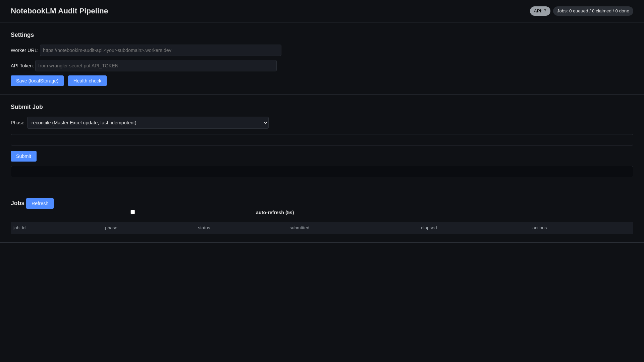Click the auto-refresh (5s) label
Viewport: 644px width, 362px height.
pyautogui.click(x=275, y=213)
